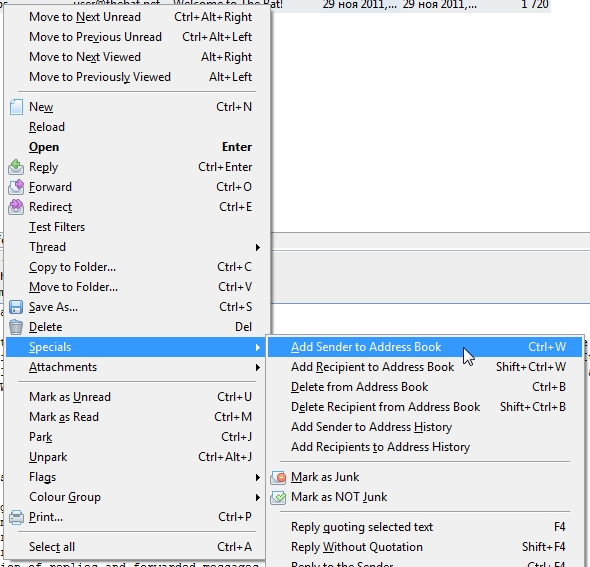The height and width of the screenshot is (567, 590).
Task: Open the Flags submenu
Action: tap(137, 477)
